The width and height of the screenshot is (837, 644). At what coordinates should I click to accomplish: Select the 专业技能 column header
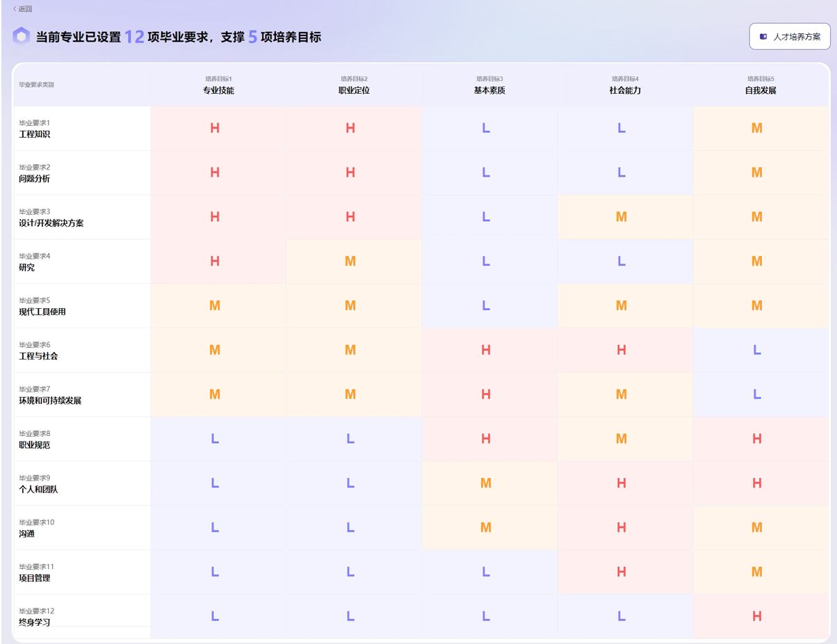click(218, 90)
